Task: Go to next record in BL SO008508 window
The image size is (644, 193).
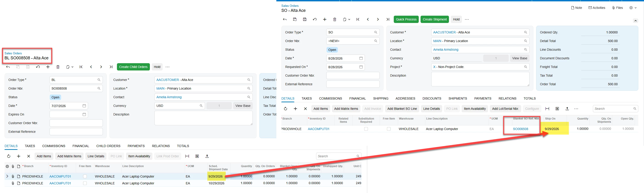Action: (101, 67)
